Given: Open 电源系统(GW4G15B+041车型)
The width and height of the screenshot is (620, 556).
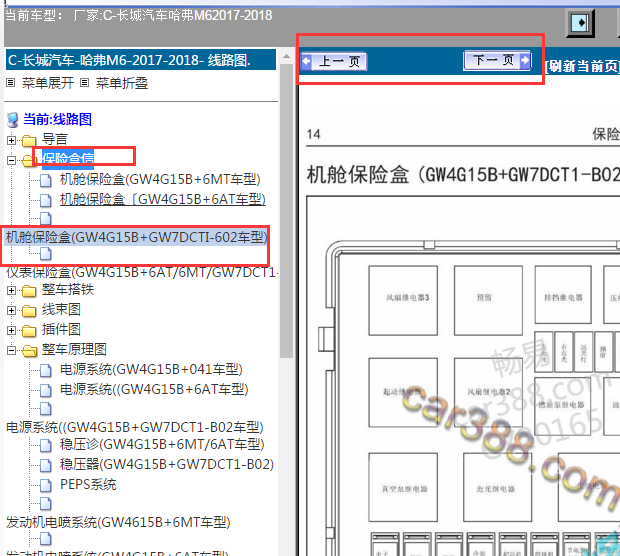Looking at the screenshot, I should pyautogui.click(x=151, y=369).
